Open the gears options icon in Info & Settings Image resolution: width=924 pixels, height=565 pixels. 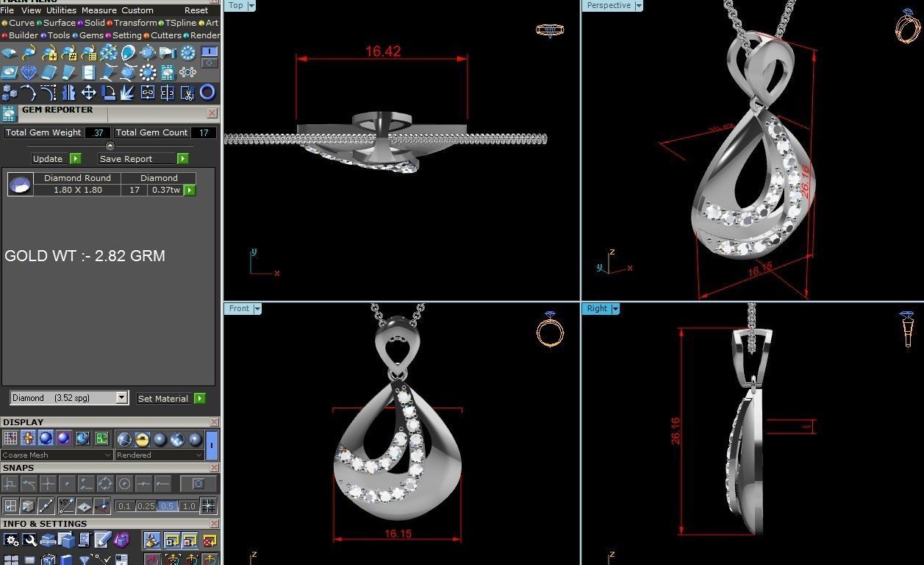click(x=11, y=540)
